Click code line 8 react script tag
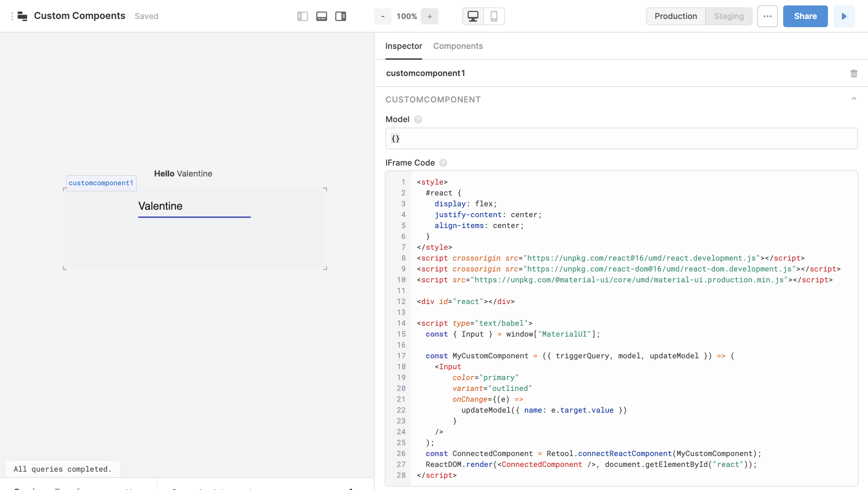This screenshot has width=868, height=490. pos(611,258)
